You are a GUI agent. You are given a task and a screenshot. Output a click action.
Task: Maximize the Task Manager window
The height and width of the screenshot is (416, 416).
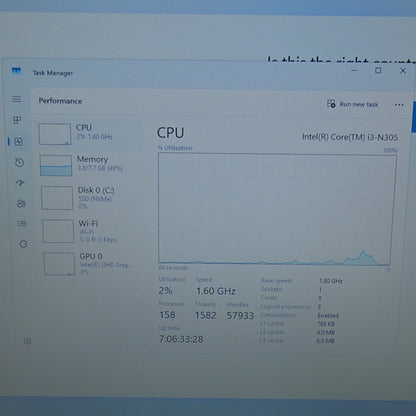tap(378, 70)
